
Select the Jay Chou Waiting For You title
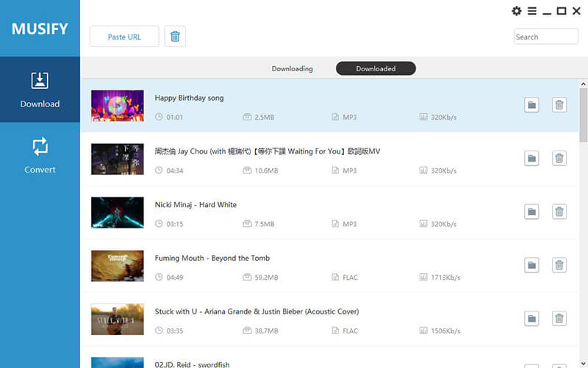[268, 151]
